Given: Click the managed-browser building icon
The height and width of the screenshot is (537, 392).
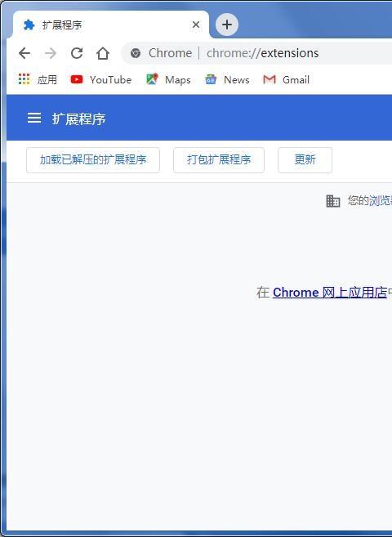Looking at the screenshot, I should point(333,201).
